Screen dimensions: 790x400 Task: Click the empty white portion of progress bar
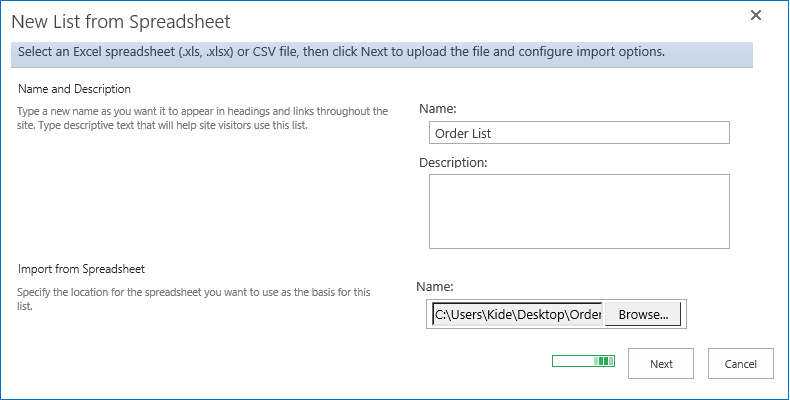(x=572, y=361)
